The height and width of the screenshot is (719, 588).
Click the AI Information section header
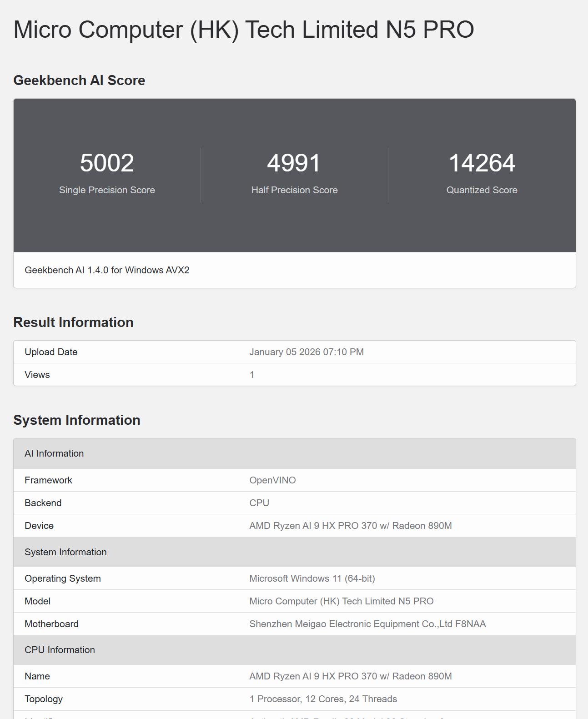(x=295, y=453)
